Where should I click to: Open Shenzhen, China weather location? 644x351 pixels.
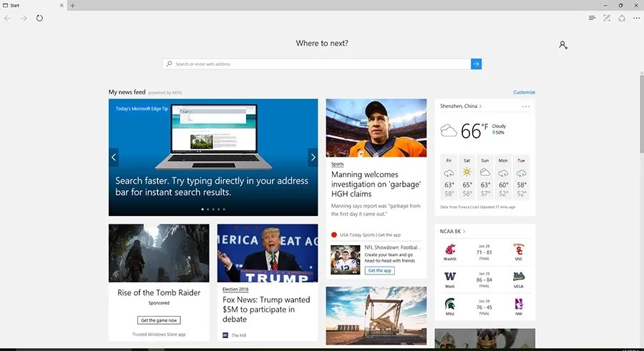461,107
